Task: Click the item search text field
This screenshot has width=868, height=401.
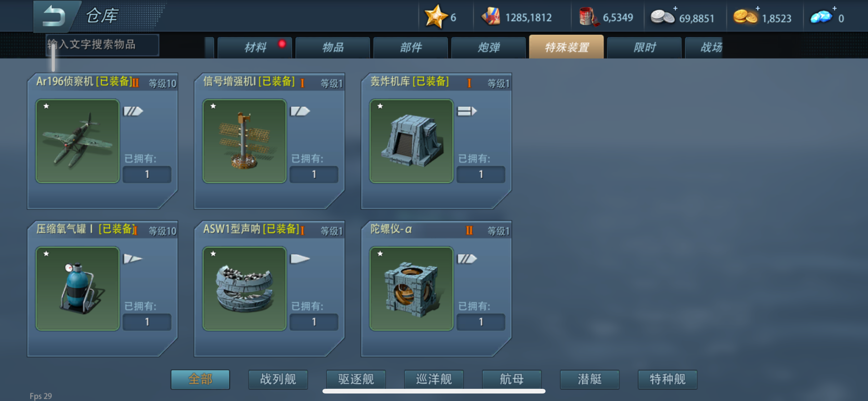Action: pos(102,45)
